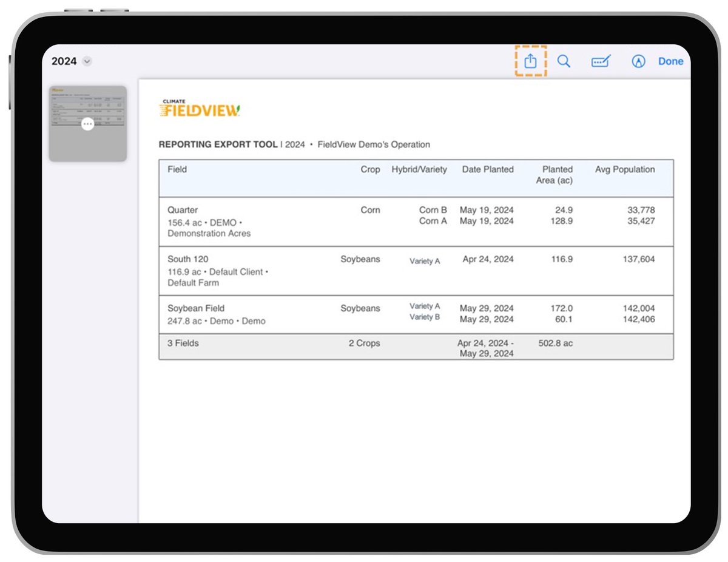The image size is (728, 562).
Task: Click the '502.8 ac' total area
Action: [x=555, y=343]
